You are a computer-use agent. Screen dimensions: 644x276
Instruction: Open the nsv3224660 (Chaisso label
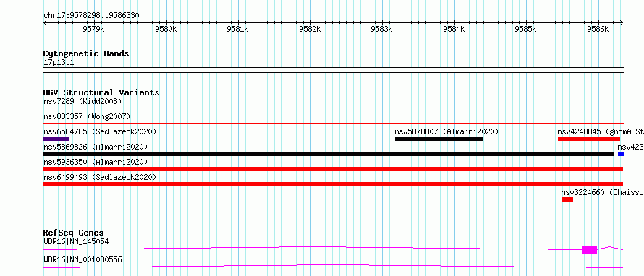[x=602, y=192]
